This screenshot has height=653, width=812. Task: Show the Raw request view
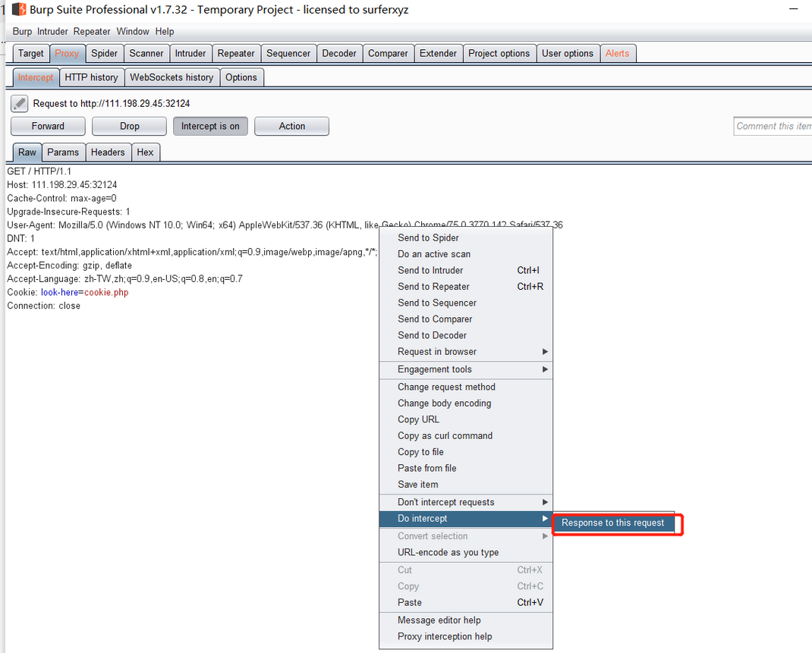click(27, 152)
